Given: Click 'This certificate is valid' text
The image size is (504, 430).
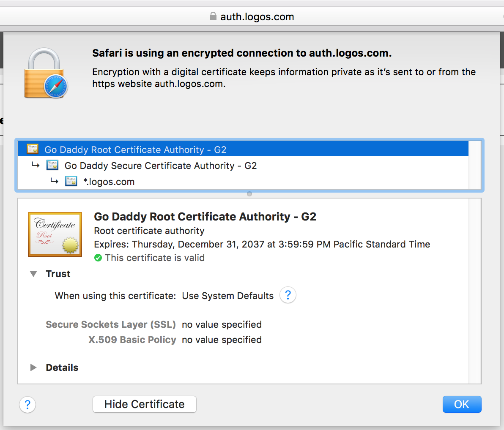Looking at the screenshot, I should 154,258.
